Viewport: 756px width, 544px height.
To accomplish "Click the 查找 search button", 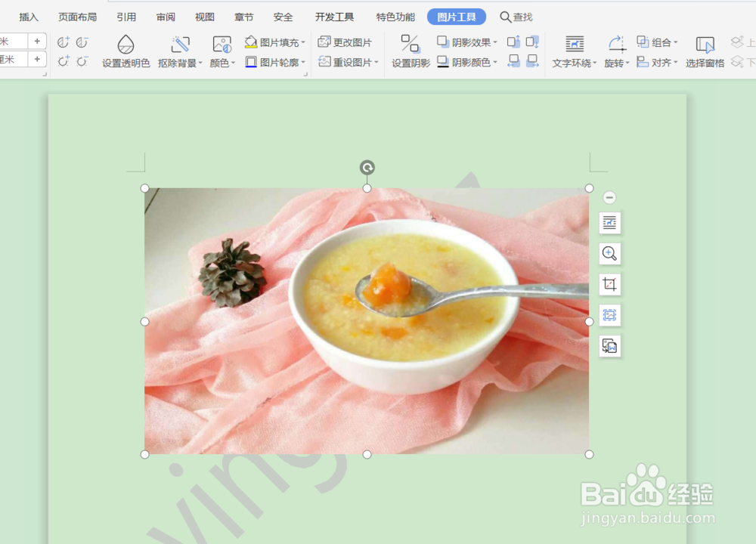I will [516, 17].
